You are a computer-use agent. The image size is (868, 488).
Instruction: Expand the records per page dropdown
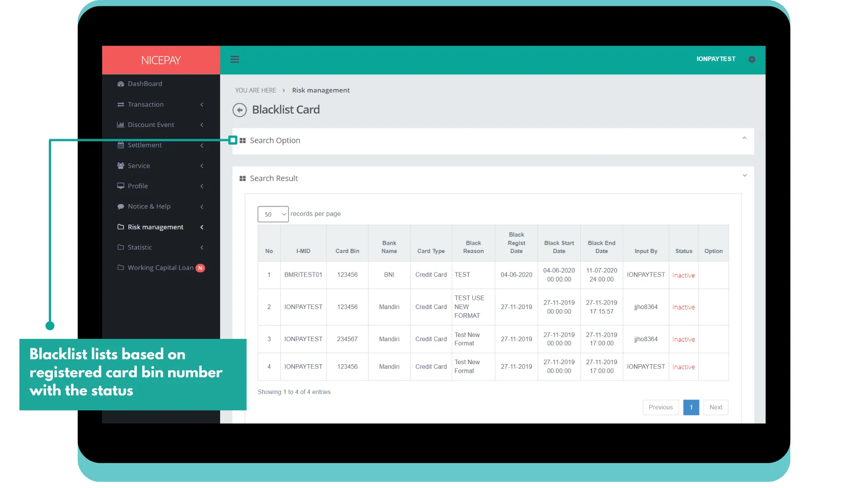[x=273, y=214]
